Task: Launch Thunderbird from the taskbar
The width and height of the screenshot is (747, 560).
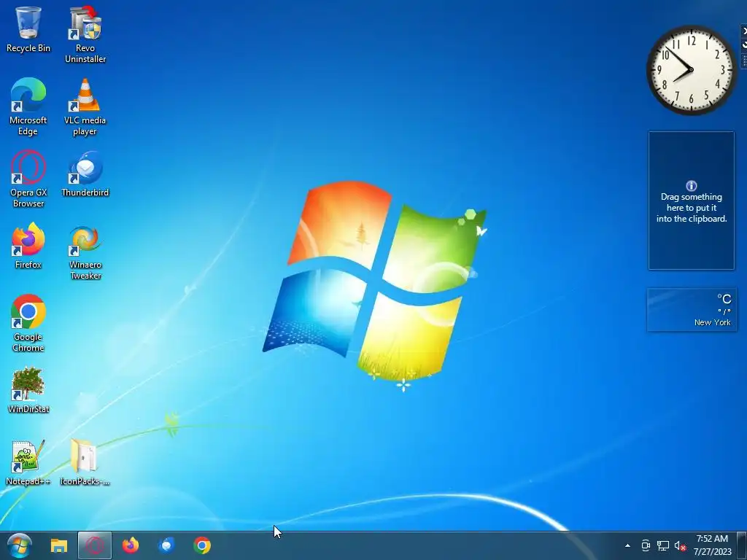Action: tap(166, 545)
